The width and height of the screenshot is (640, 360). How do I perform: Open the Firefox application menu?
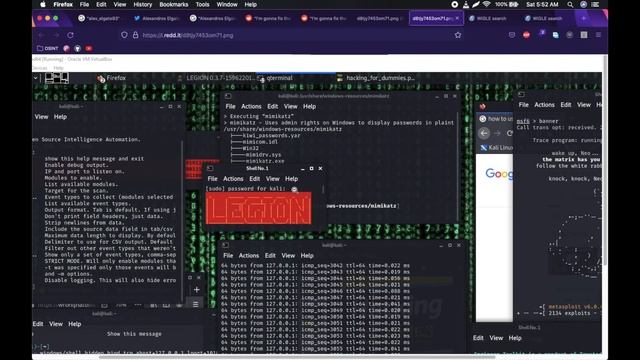pos(63,4)
